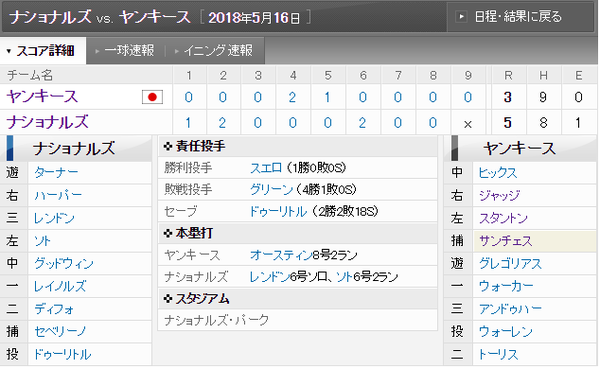Click the ナショナルズ lineup panel heading
The image size is (600, 369).
tap(74, 148)
